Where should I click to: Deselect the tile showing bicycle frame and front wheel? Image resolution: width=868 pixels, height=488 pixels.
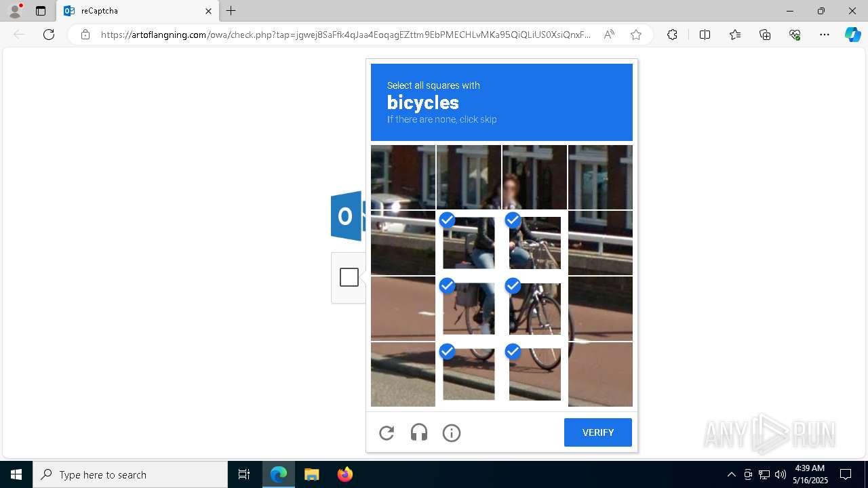pyautogui.click(x=534, y=308)
